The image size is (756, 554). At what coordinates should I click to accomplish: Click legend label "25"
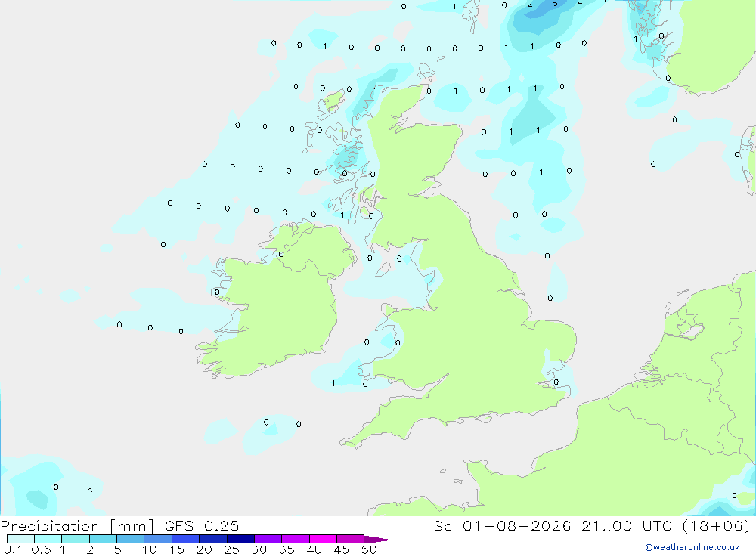click(x=232, y=549)
